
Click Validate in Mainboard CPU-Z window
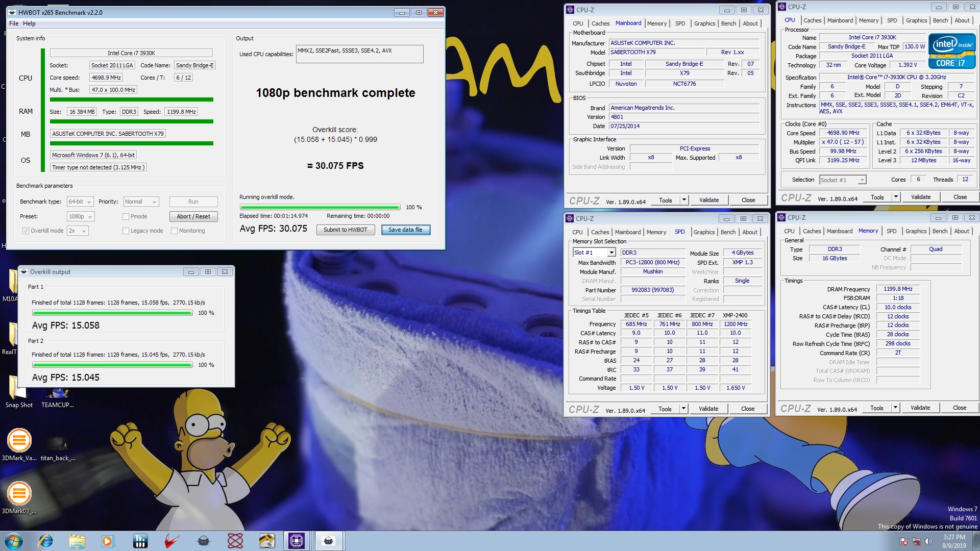tap(708, 200)
